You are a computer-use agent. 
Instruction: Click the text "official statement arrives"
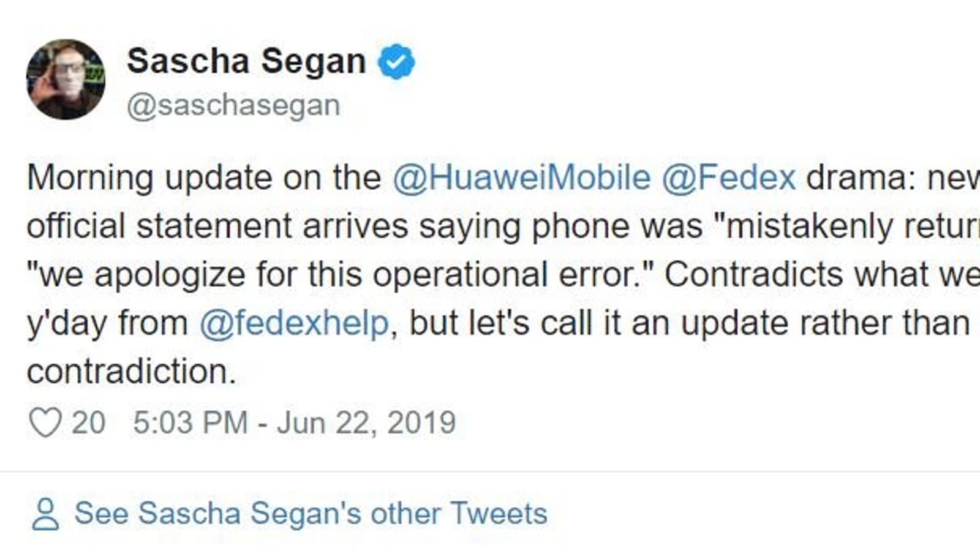(x=217, y=226)
